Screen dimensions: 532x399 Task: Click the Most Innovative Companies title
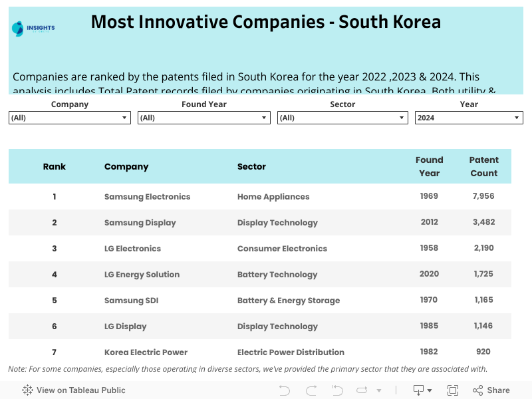(x=265, y=22)
